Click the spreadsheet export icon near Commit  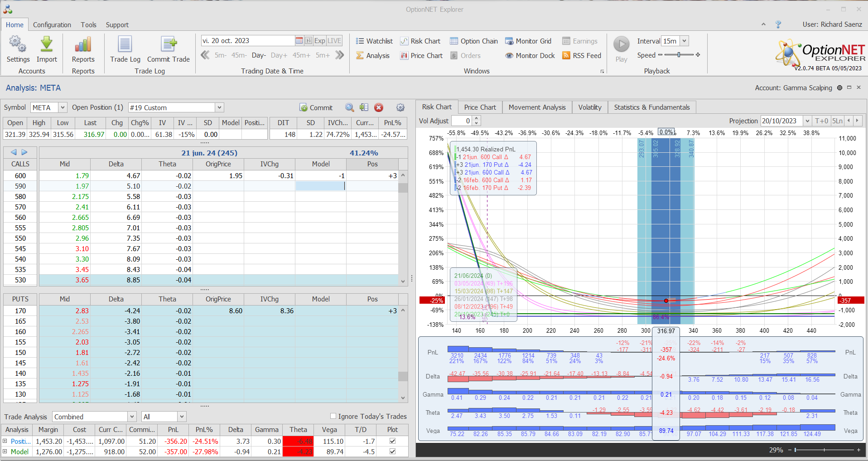[364, 107]
